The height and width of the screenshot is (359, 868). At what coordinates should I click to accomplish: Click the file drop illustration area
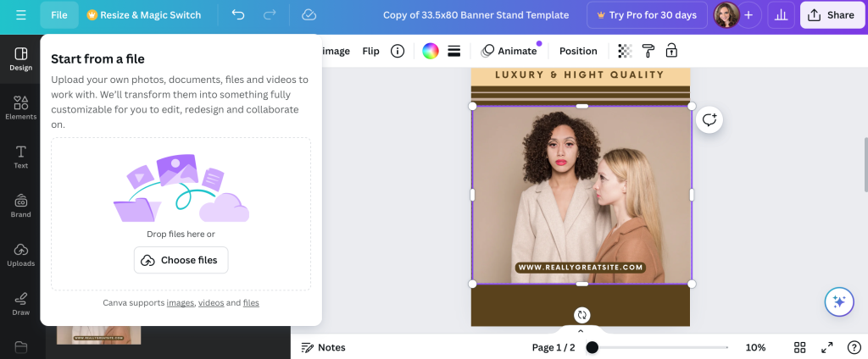click(x=181, y=188)
